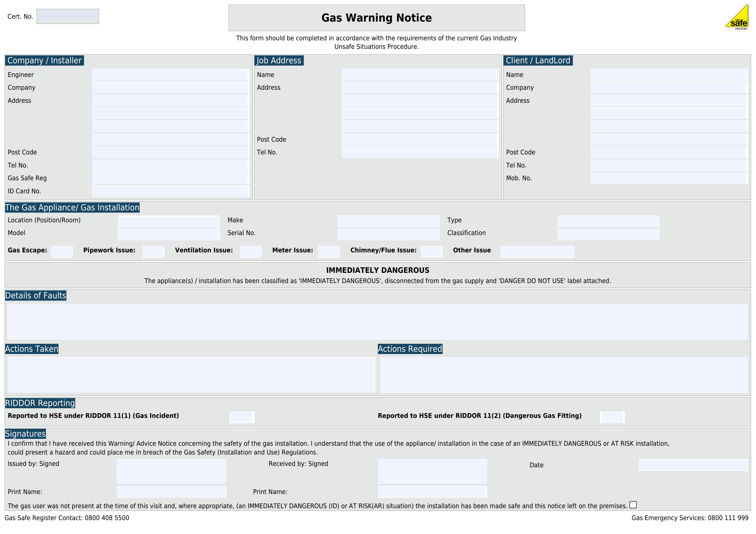Click the signature Date field

pos(693,465)
